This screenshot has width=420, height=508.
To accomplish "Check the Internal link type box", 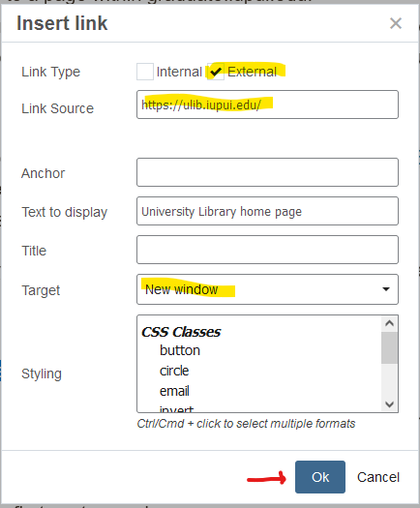I will 145,72.
